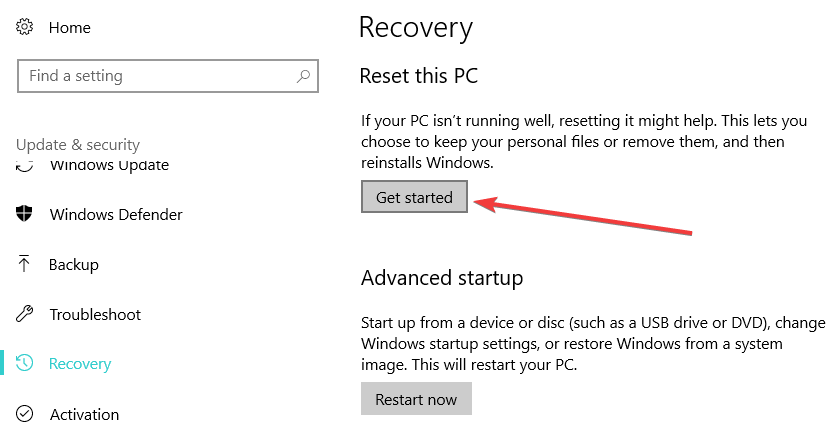834x429 pixels.
Task: Click the Windows Update sync icon
Action: click(26, 166)
